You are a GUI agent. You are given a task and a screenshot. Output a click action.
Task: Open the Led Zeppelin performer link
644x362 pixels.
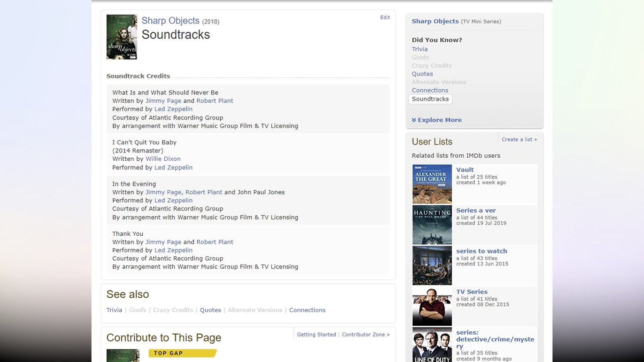(173, 109)
